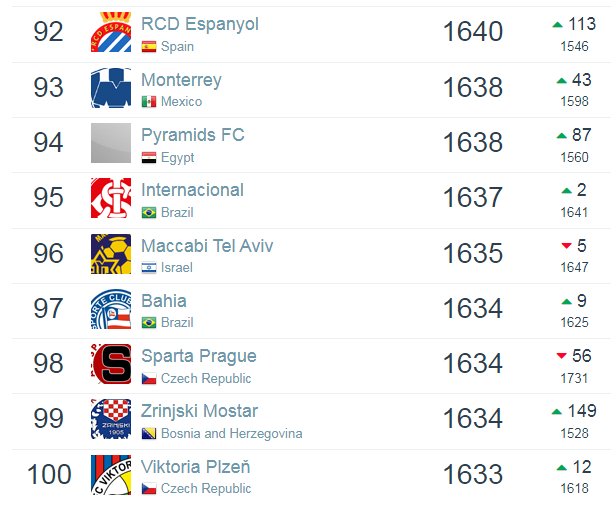Open the Zrinjski Mostar team link
Screen dimensions: 611x510
click(x=199, y=411)
